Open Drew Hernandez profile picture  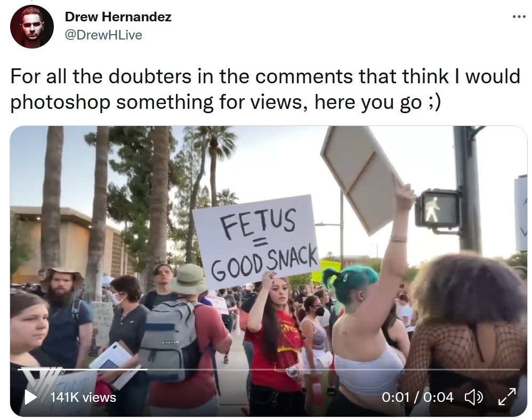[x=32, y=27]
